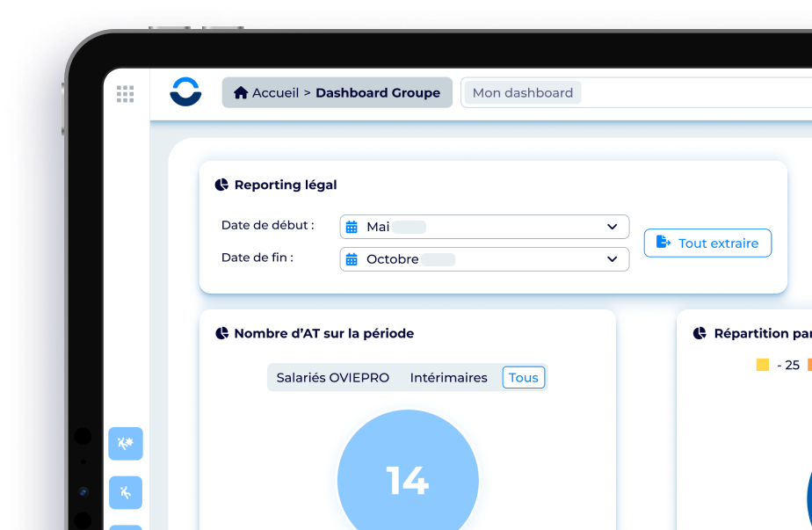Screen dimensions: 812x530
Task: Click the Reporting légal heading
Action: [286, 185]
